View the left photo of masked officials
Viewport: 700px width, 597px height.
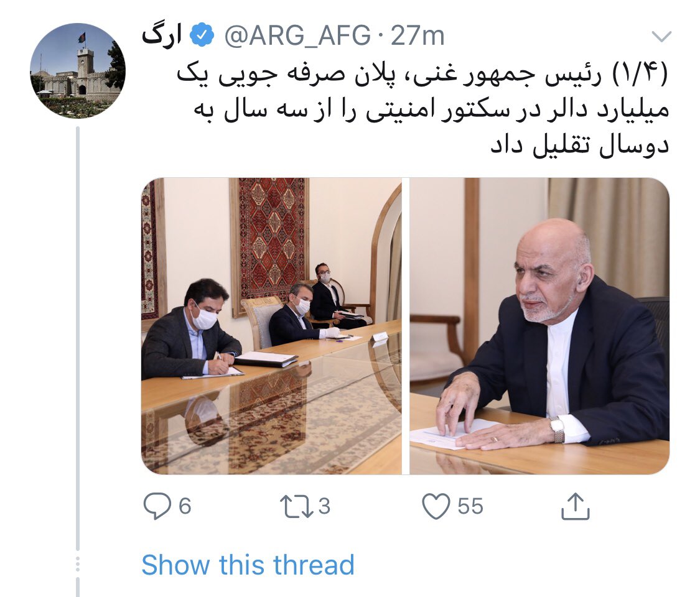[x=271, y=326]
